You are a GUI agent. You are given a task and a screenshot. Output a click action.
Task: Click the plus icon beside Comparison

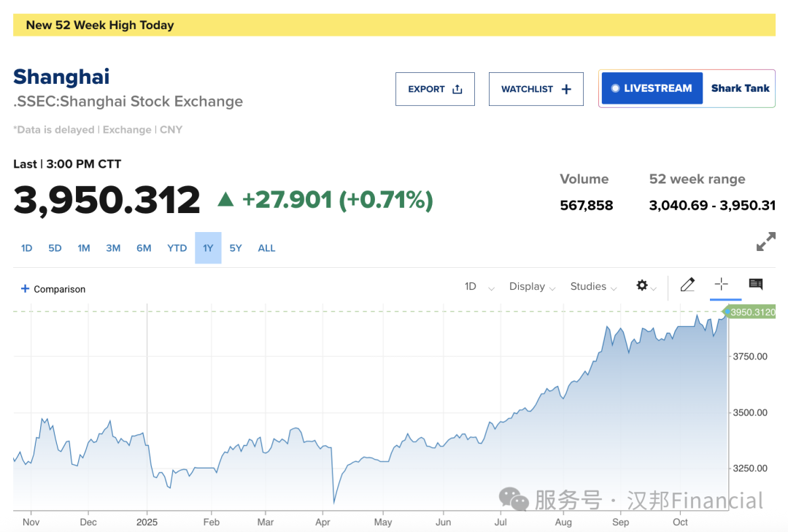[25, 289]
